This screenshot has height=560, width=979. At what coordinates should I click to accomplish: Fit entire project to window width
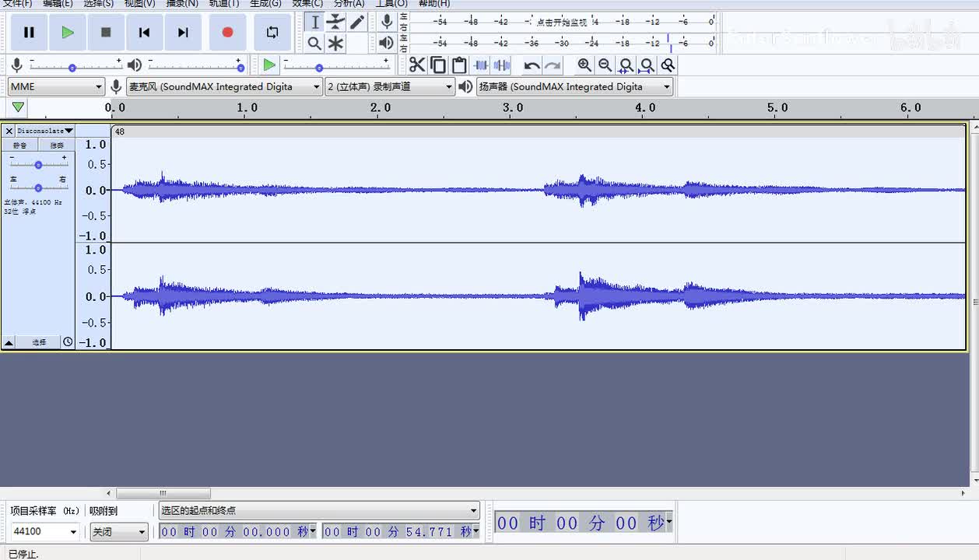[x=647, y=65]
